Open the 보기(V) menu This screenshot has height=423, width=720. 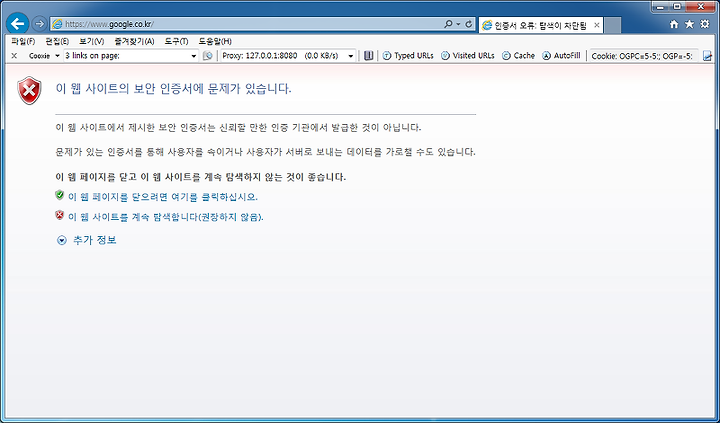(x=91, y=41)
